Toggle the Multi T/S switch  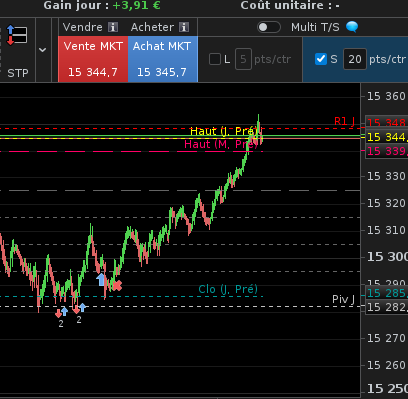pos(269,27)
